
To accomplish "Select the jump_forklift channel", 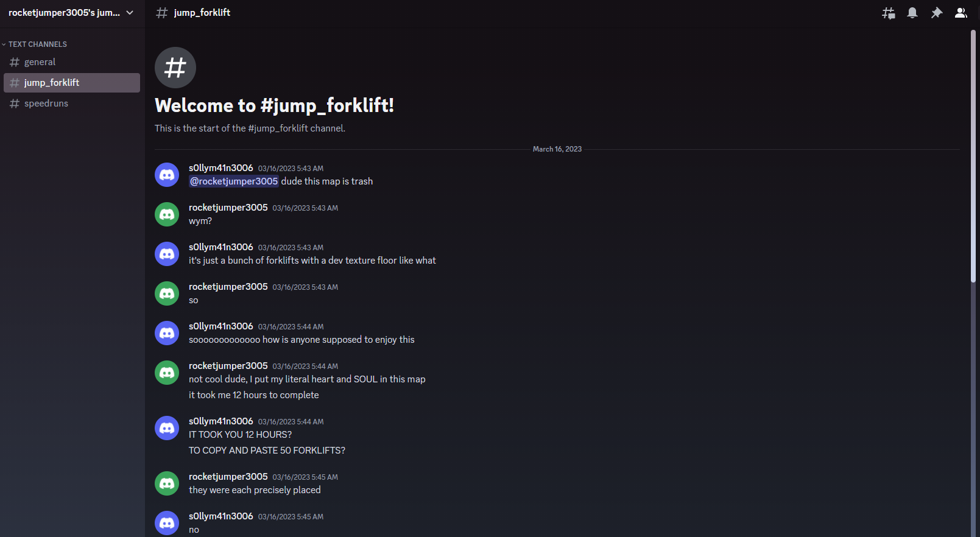I will pos(72,83).
